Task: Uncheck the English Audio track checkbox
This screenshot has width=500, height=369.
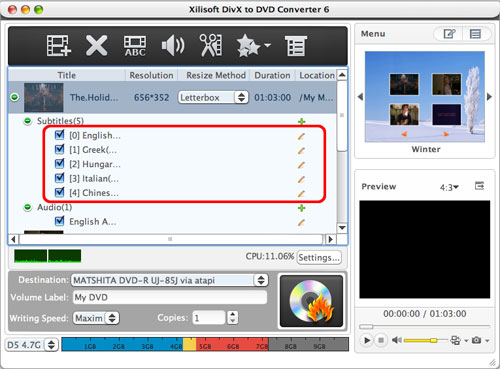Action: click(59, 221)
